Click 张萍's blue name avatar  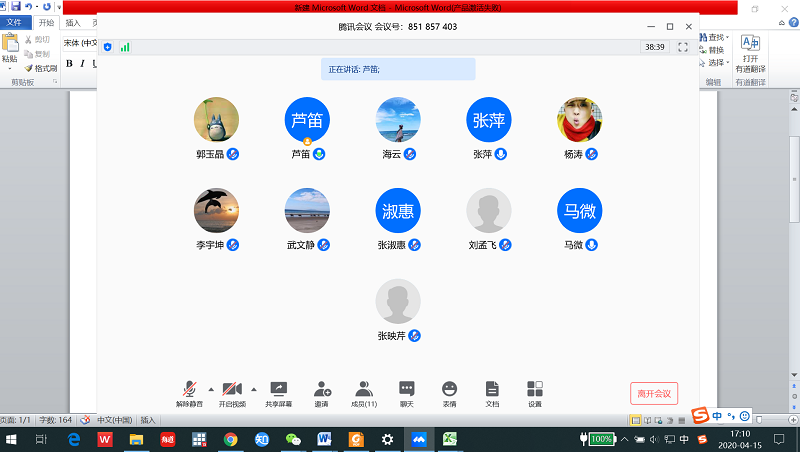(x=489, y=120)
